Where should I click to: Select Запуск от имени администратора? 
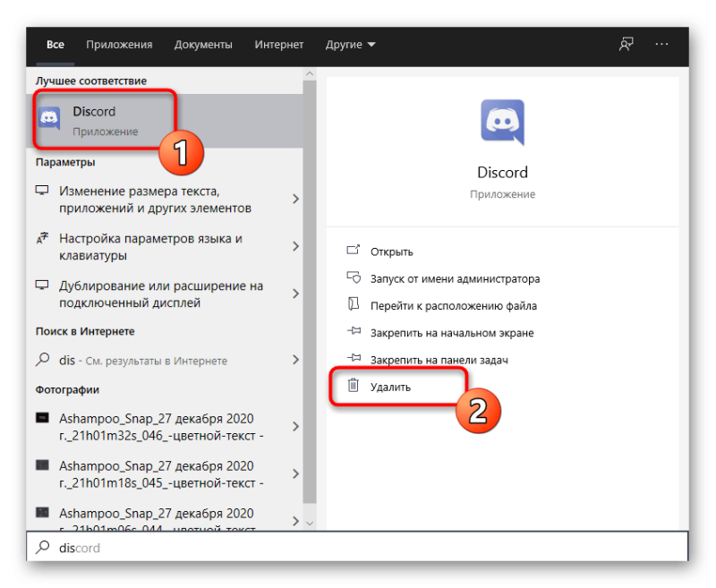[455, 279]
